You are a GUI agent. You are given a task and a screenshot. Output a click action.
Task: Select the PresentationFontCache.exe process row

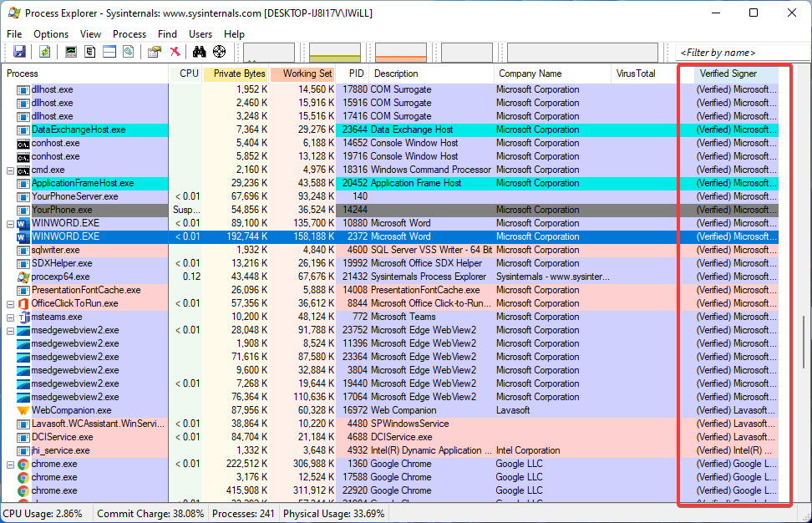(x=390, y=290)
